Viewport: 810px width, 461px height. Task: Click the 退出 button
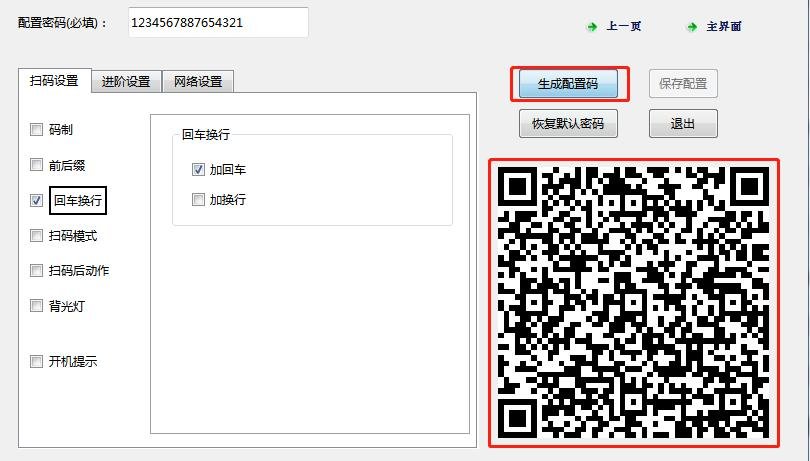pyautogui.click(x=683, y=124)
